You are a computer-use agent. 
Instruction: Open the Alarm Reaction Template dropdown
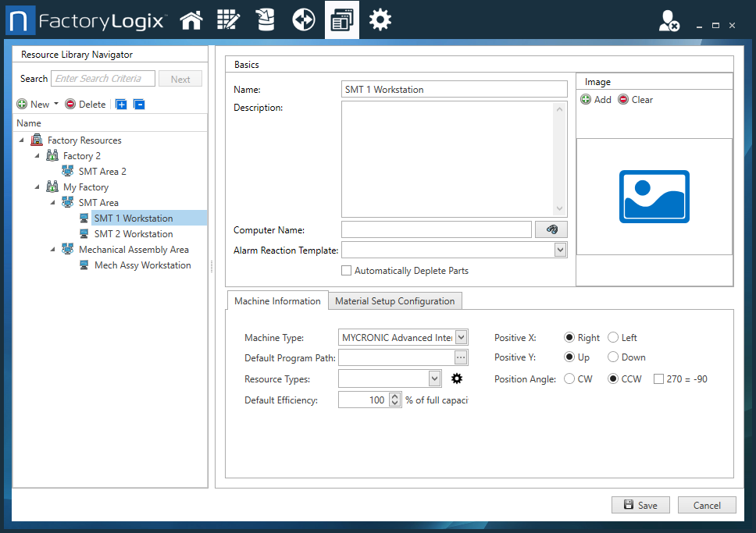[559, 250]
